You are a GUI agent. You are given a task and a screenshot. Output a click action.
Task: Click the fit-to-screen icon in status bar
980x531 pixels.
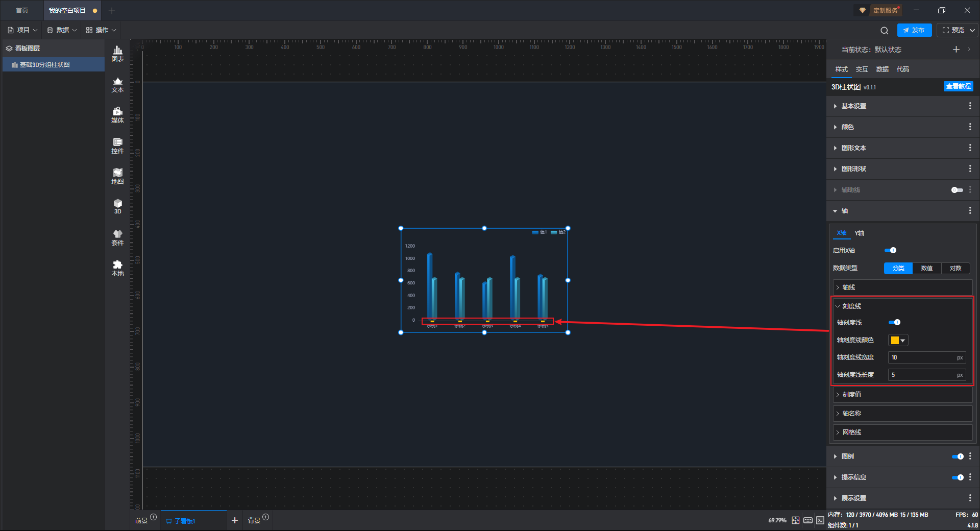point(796,520)
